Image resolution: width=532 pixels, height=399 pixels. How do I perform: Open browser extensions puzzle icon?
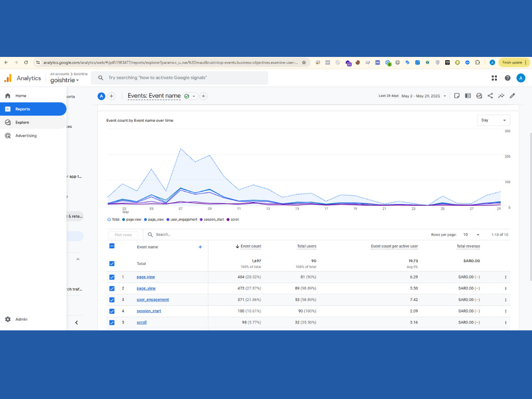477,62
